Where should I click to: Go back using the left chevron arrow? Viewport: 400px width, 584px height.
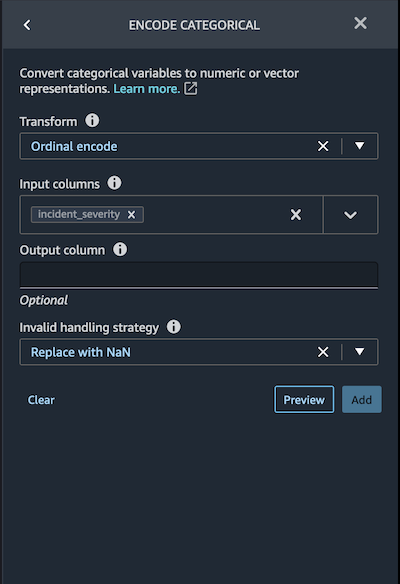[x=27, y=25]
